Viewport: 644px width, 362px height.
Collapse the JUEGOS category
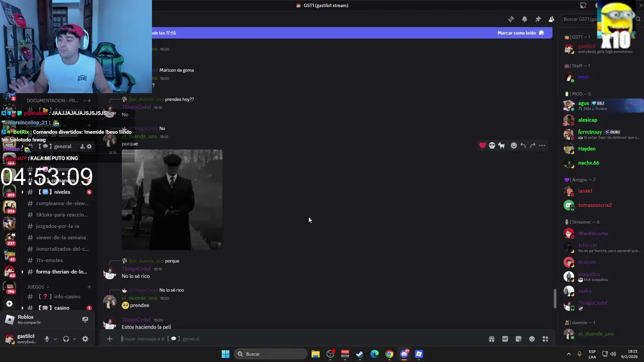coord(38,287)
